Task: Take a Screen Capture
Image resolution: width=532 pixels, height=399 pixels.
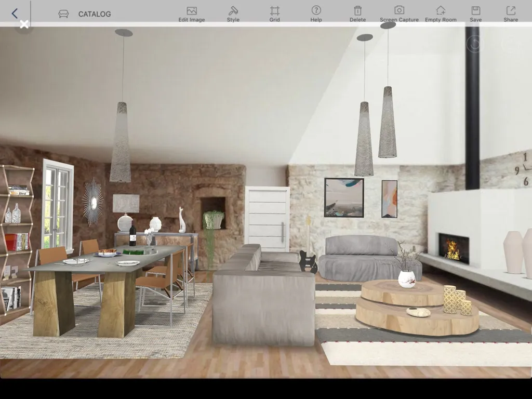Action: (399, 14)
